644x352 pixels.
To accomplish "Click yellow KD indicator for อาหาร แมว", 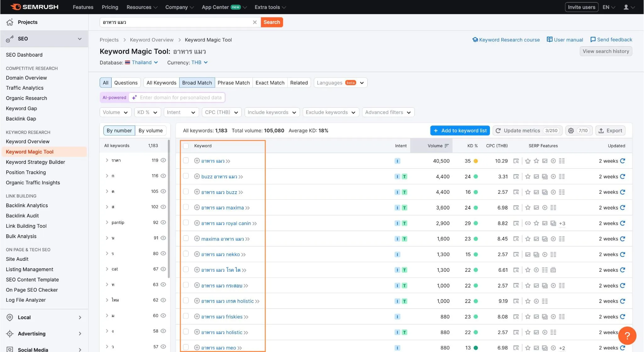I will (476, 161).
